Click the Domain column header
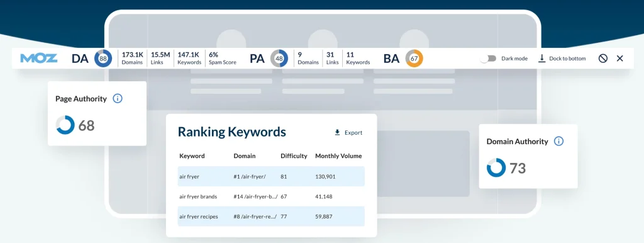This screenshot has height=243, width=644. click(245, 156)
